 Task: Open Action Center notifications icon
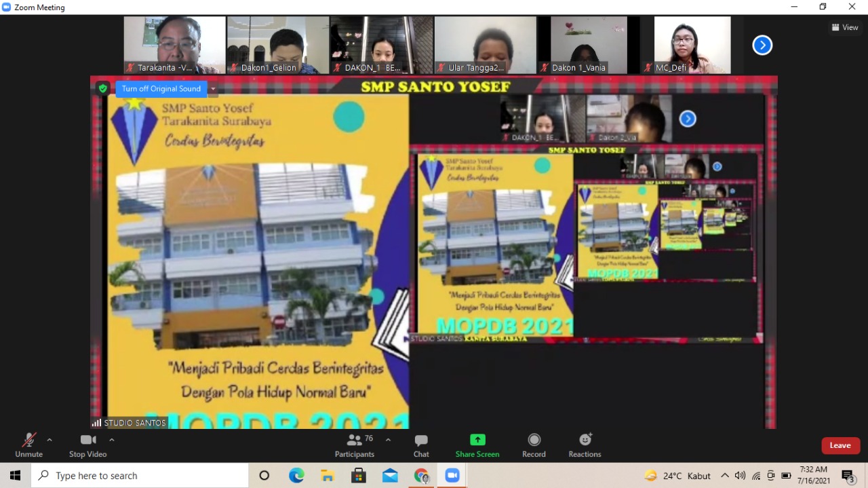848,476
